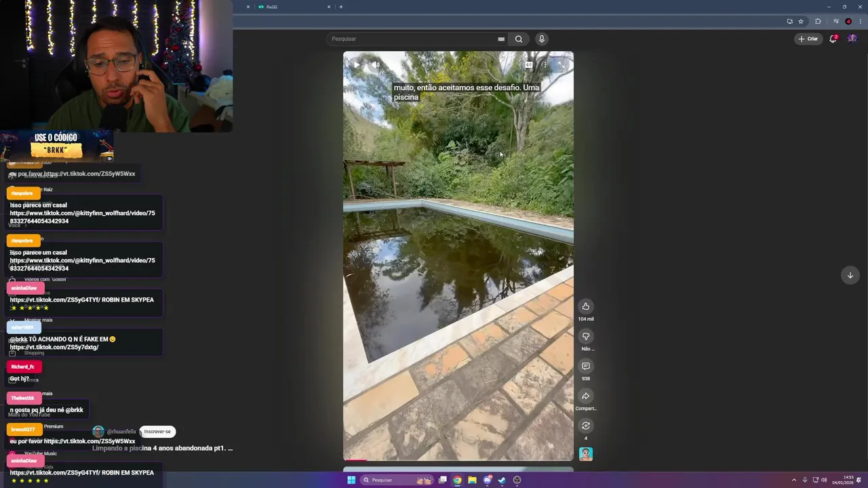Open the on-screen keyboard in search box
The image size is (868, 488).
[501, 39]
